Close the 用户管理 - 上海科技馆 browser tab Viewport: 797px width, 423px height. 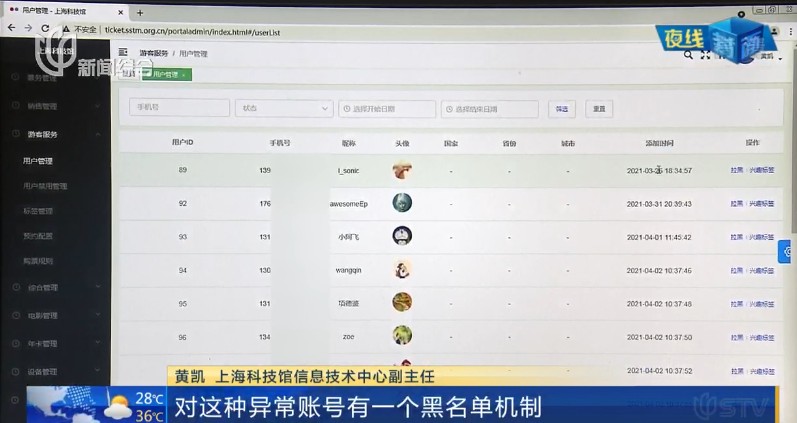[121, 12]
